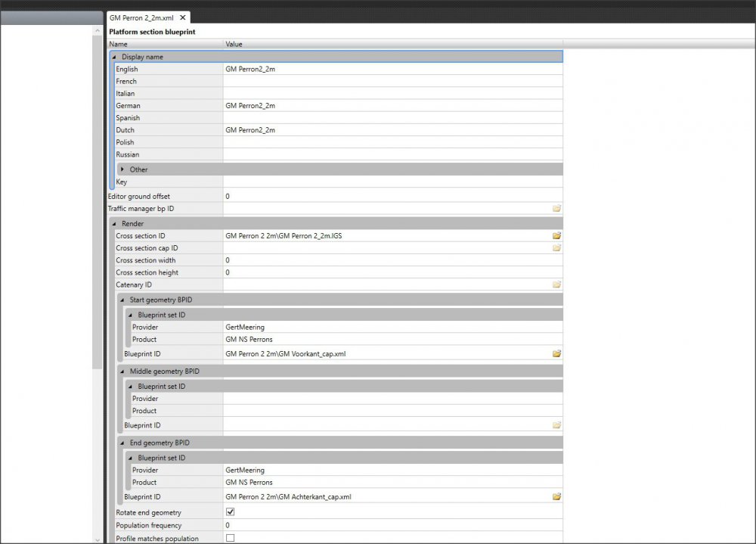Open browse folder icon for Cross section ID
Screen dimensions: 756x544
[556, 236]
